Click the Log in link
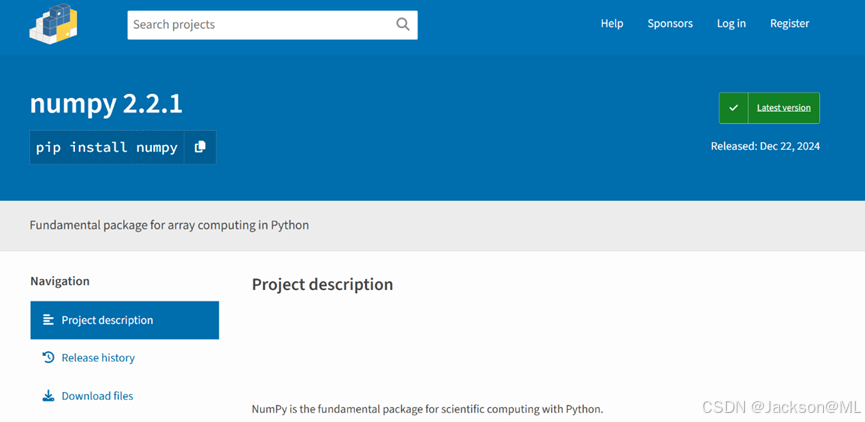This screenshot has height=422, width=865. 731,24
